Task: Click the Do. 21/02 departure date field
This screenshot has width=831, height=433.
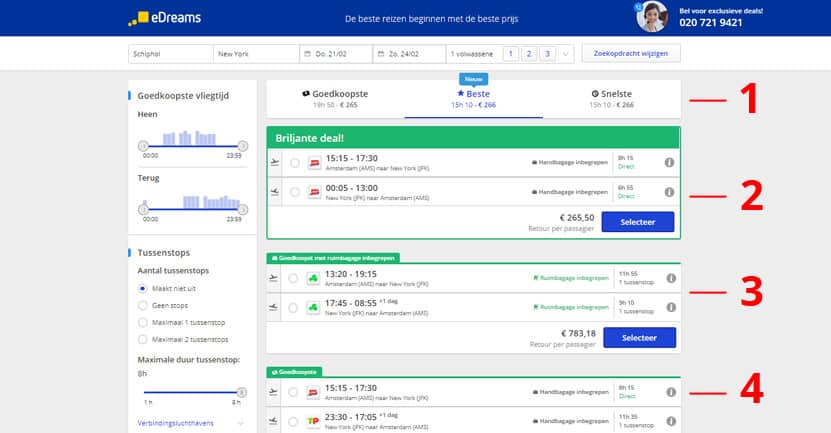Action: [336, 54]
